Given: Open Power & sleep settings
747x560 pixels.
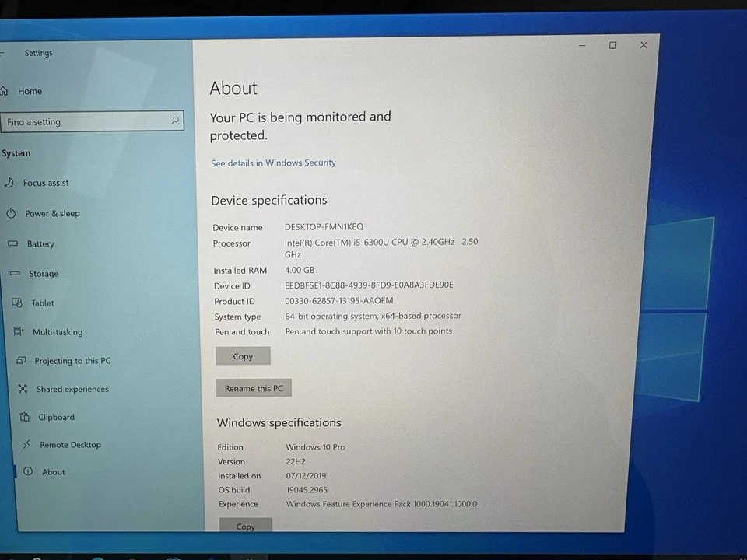Looking at the screenshot, I should click(52, 213).
